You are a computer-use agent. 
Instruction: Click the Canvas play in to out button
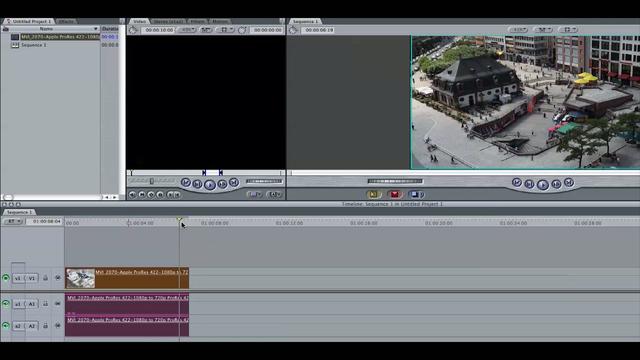point(529,184)
